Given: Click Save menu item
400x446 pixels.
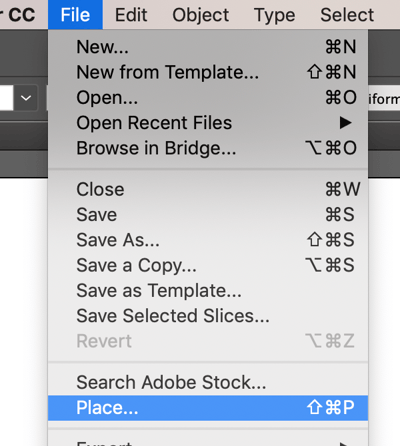Looking at the screenshot, I should click(x=208, y=215).
